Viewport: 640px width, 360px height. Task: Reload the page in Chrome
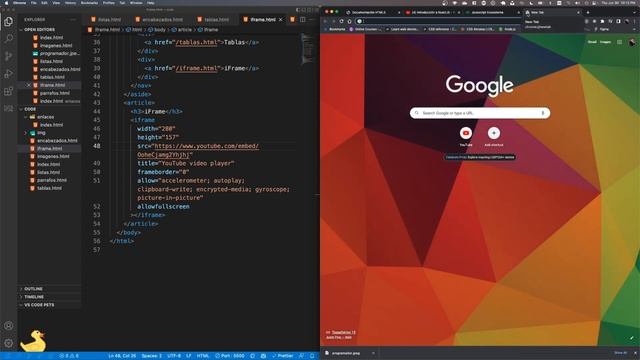[341, 21]
